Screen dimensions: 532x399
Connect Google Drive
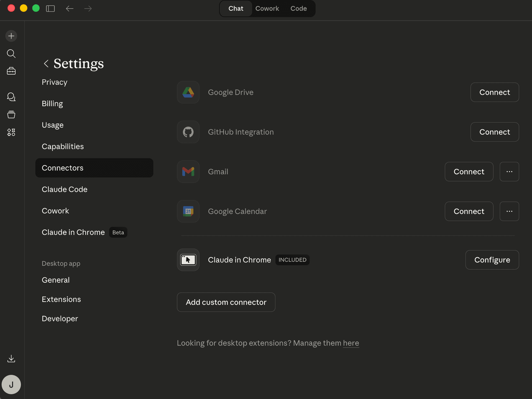click(495, 92)
